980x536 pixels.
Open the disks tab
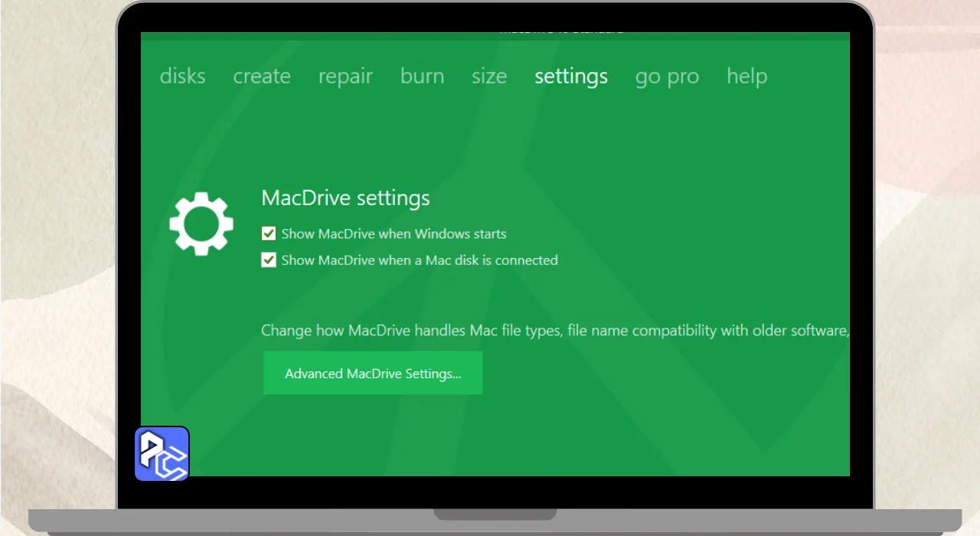point(182,77)
